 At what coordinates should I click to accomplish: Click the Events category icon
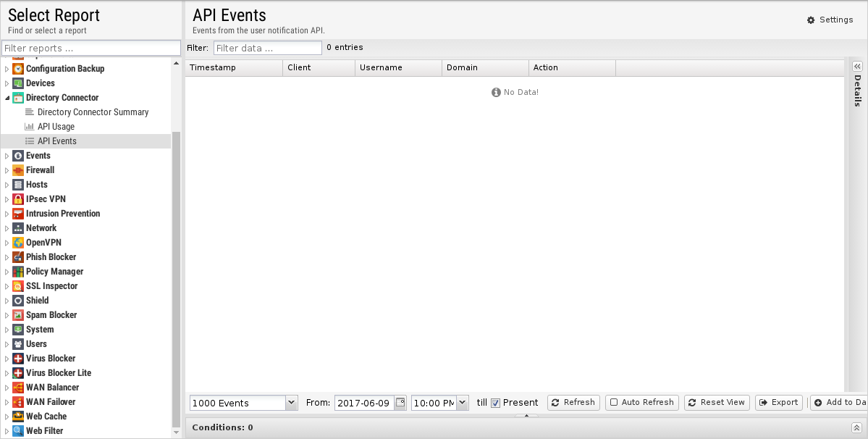[x=18, y=156]
